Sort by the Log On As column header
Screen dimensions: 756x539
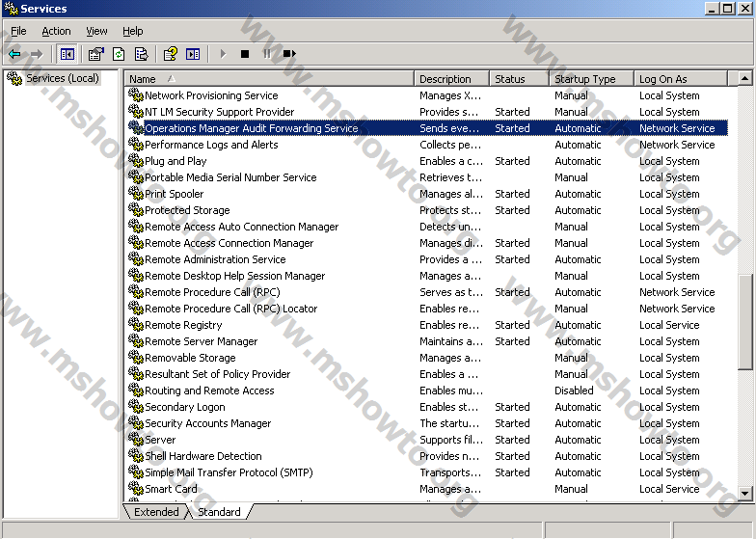(x=681, y=79)
